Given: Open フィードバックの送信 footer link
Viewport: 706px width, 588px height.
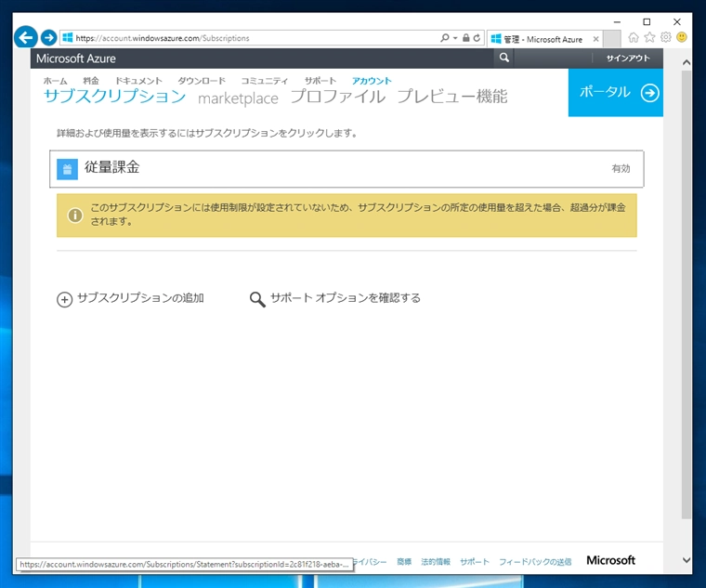Looking at the screenshot, I should [535, 561].
